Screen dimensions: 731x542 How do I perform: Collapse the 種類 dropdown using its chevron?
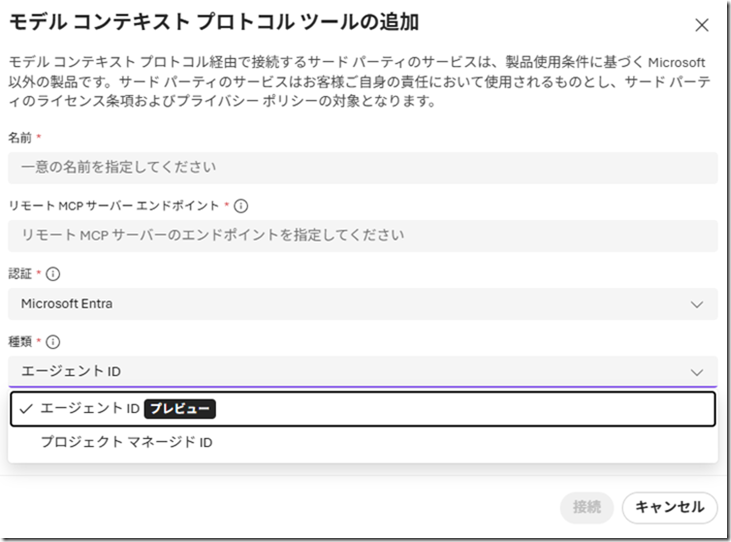697,372
